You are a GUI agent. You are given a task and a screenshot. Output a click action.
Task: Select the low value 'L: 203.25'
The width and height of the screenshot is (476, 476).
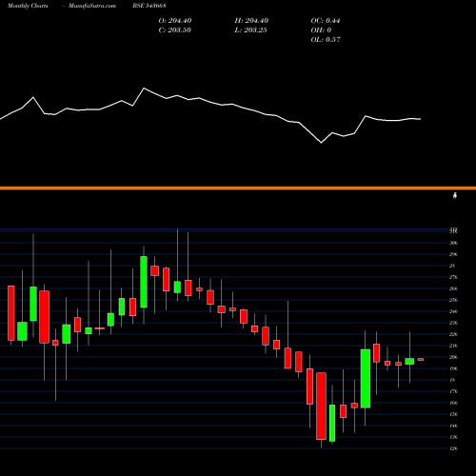coord(251,30)
